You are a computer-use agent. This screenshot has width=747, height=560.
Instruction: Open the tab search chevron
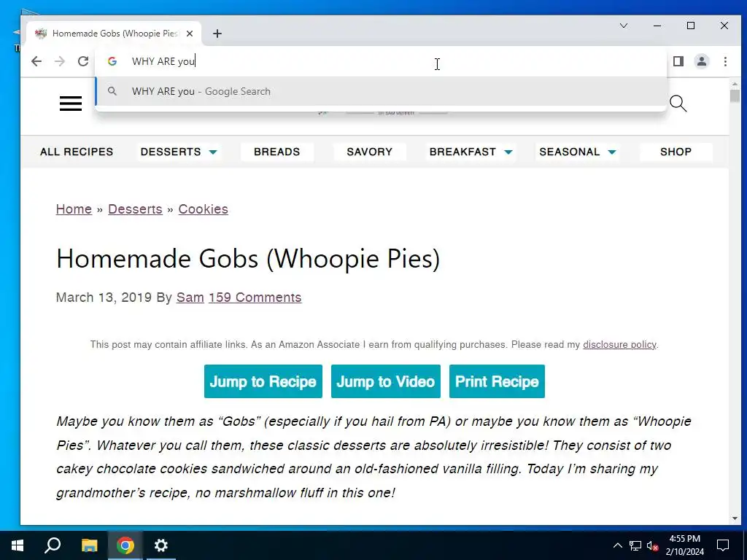pos(624,26)
